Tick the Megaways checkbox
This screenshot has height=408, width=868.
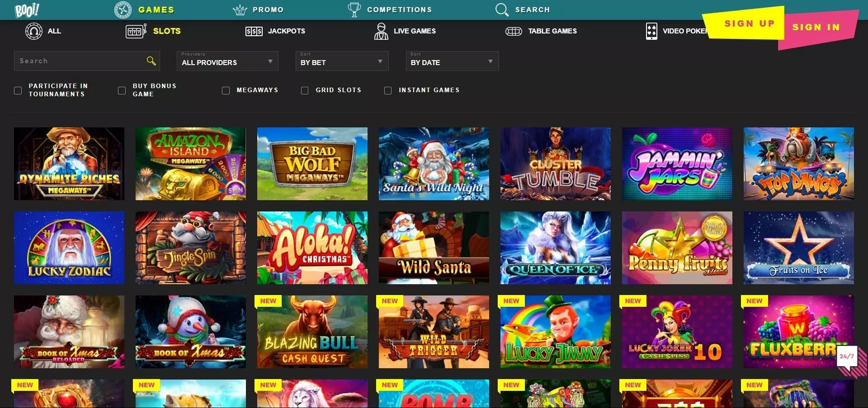coord(226,90)
